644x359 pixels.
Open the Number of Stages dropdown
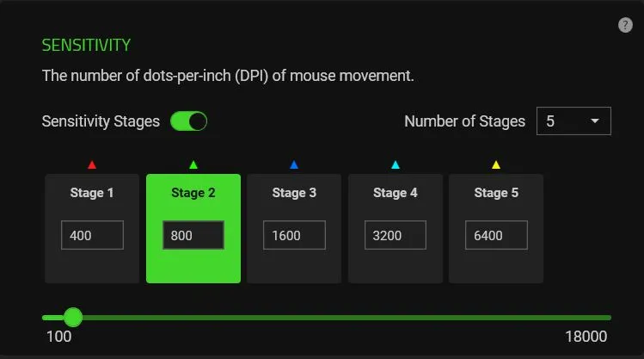[x=573, y=121]
